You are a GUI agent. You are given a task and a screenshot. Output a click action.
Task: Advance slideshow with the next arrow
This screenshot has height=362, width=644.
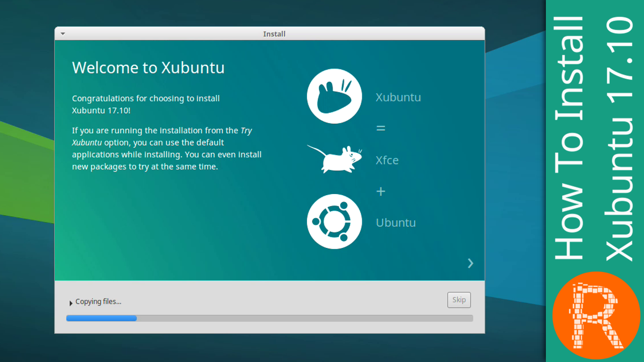coord(470,263)
